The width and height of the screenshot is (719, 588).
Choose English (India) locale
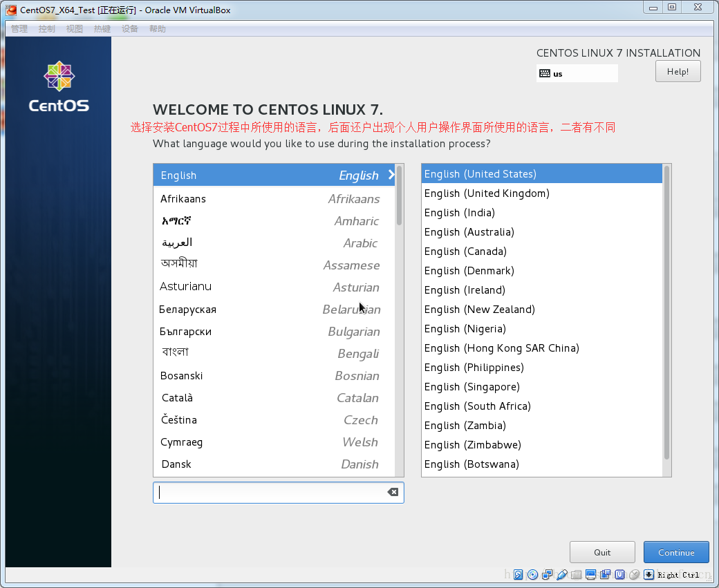click(x=541, y=213)
